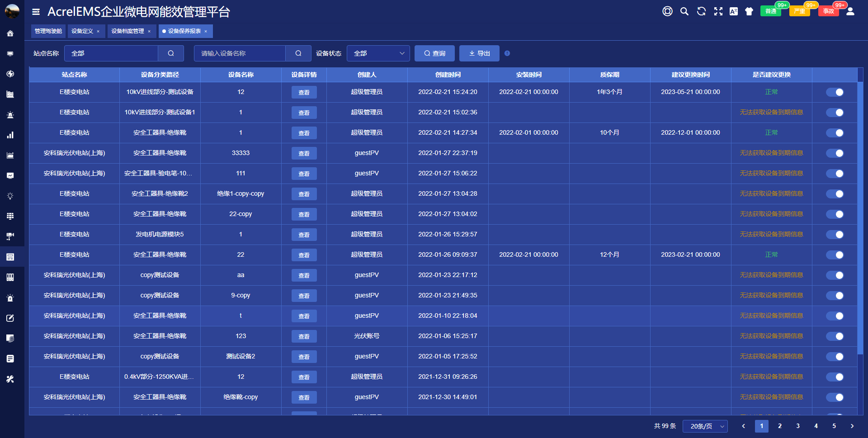The image size is (868, 438).
Task: Open the fullscreen view icon
Action: [x=718, y=11]
